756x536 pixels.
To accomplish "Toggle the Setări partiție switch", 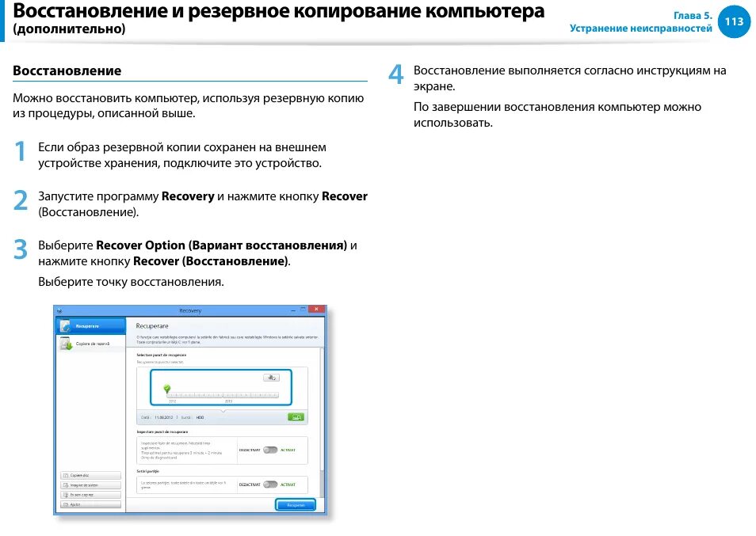I will [270, 485].
